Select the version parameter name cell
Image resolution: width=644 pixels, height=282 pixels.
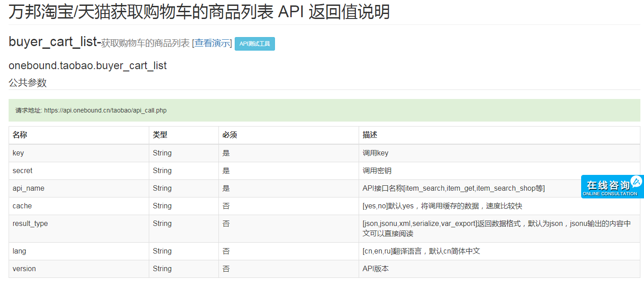(x=79, y=269)
